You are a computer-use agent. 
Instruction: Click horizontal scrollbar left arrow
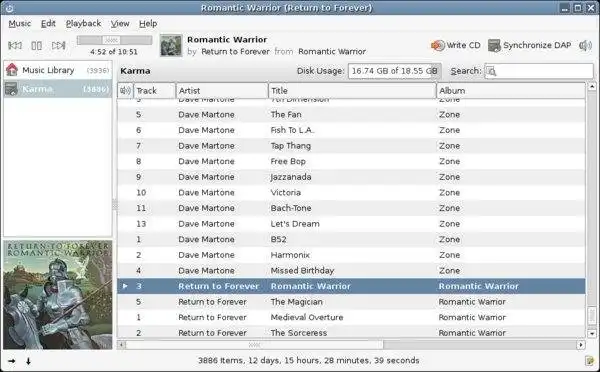tap(122, 345)
